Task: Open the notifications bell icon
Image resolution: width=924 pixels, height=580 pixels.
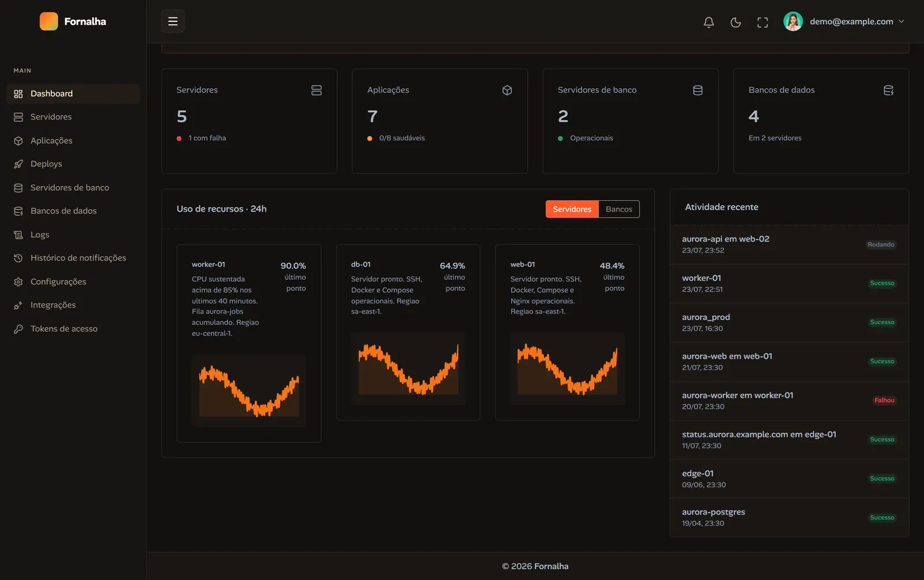Action: (x=709, y=22)
